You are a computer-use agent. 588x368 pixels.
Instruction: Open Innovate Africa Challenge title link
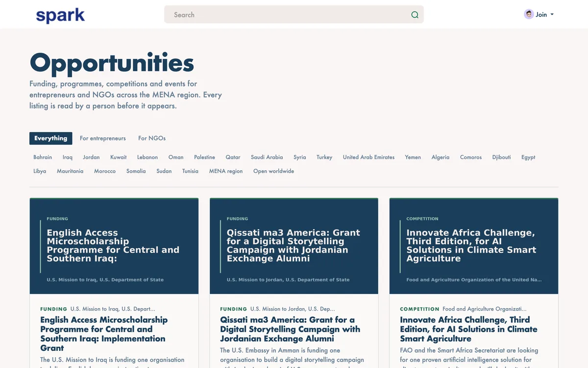coord(468,329)
